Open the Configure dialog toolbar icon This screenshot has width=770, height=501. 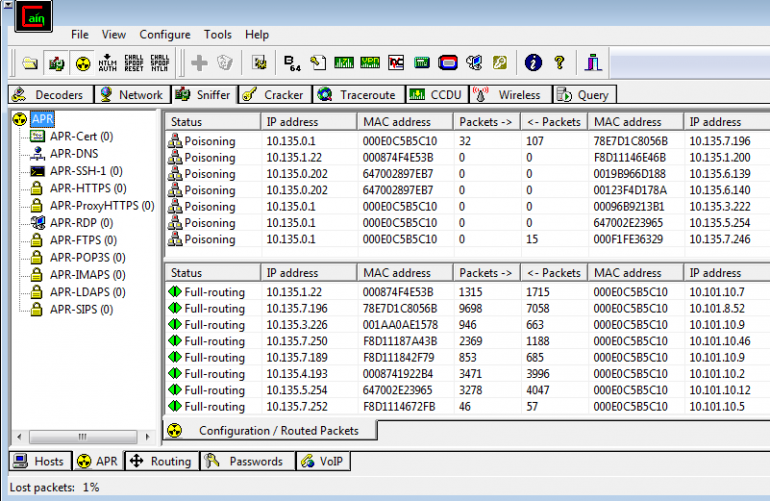click(x=259, y=63)
